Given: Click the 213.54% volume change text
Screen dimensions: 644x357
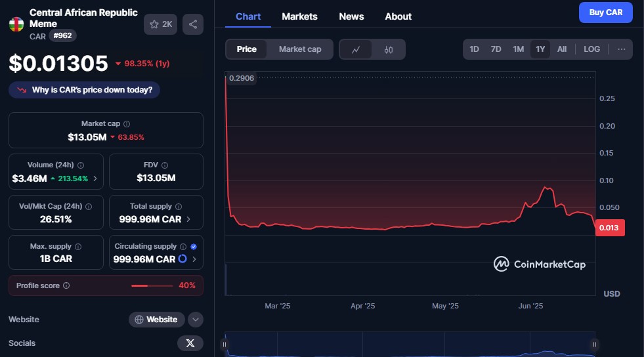Looking at the screenshot, I should click(x=73, y=178).
